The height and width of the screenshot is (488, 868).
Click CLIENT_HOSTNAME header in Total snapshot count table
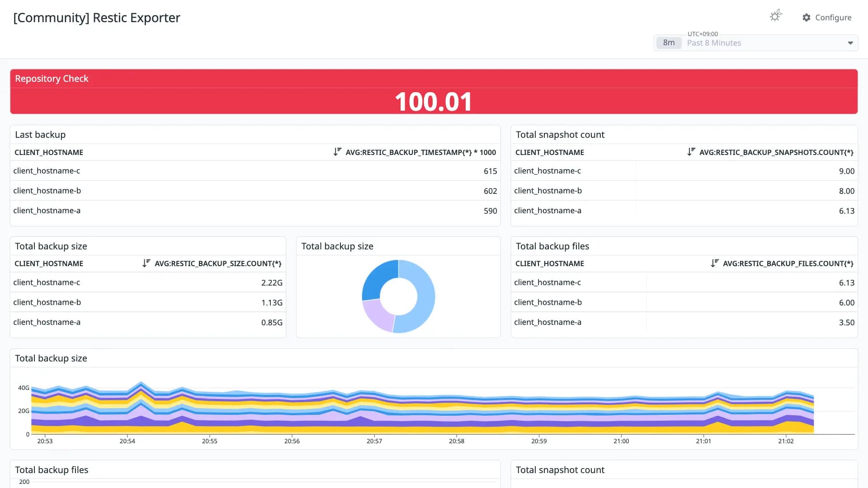click(550, 152)
